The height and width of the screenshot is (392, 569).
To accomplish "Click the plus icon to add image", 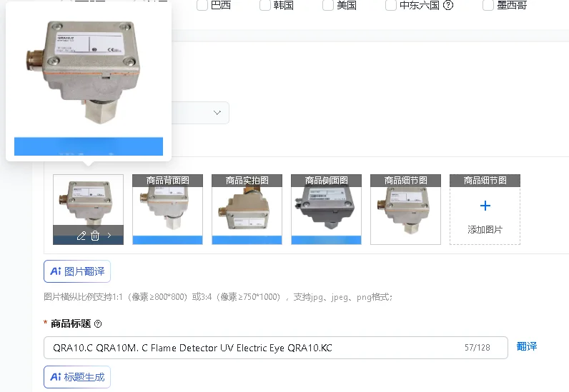I will tap(485, 206).
